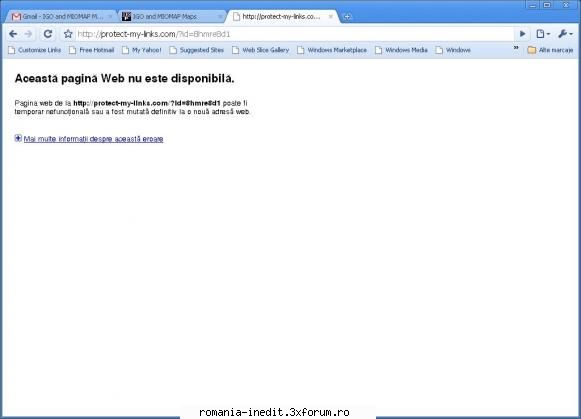The image size is (581, 419).
Task: Open Alte marcaje bookmarks folder
Action: coord(550,50)
